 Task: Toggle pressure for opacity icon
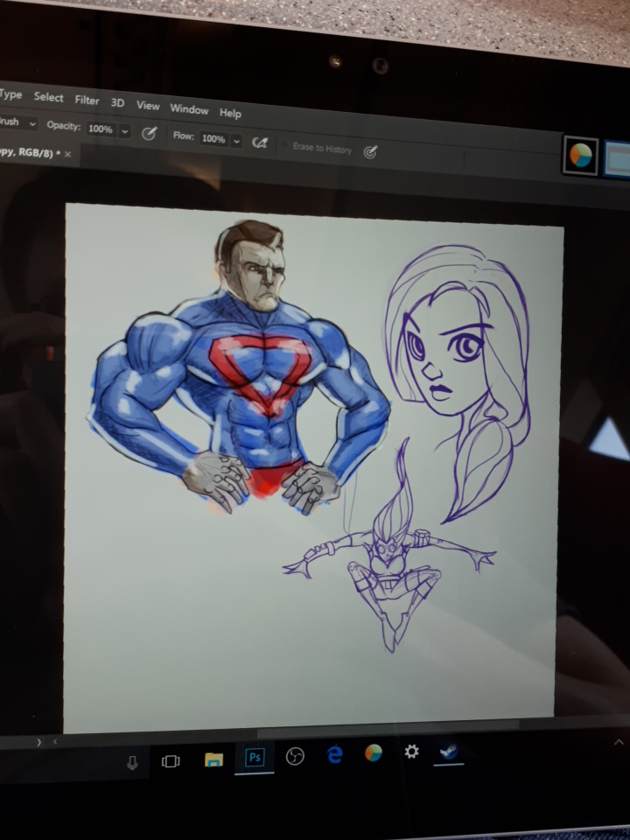point(150,132)
